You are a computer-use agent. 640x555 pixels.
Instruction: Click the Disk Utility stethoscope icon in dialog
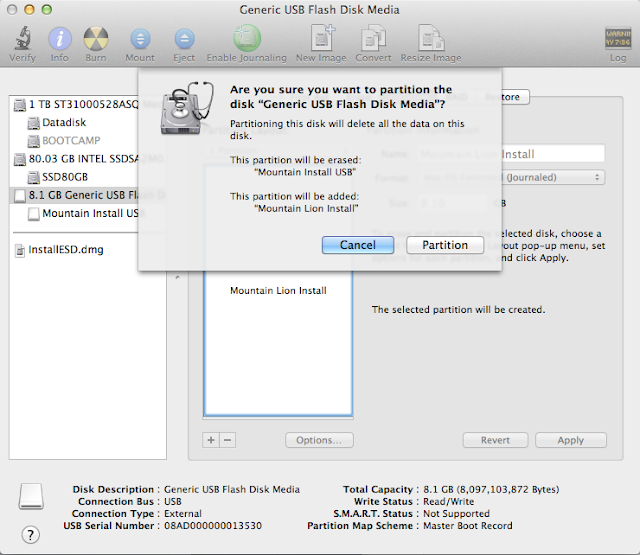pos(187,108)
